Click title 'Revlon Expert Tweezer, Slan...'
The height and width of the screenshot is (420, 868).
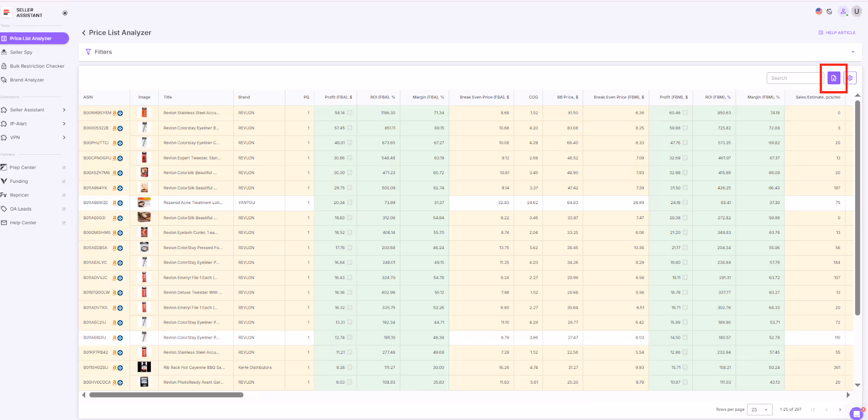click(x=192, y=158)
